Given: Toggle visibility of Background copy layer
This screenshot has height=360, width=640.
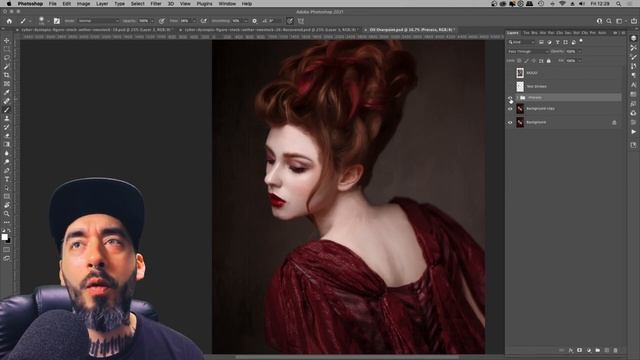Looking at the screenshot, I should [510, 109].
